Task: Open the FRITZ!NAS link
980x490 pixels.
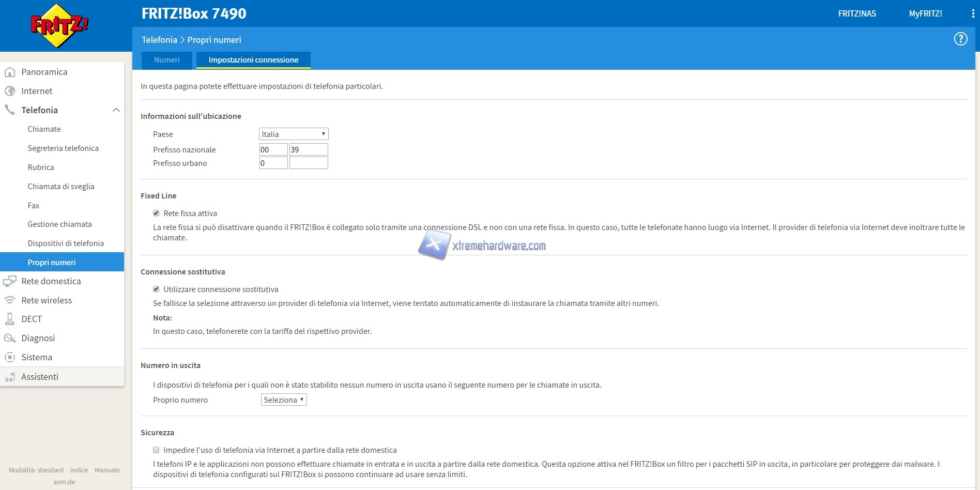Action: coord(856,14)
